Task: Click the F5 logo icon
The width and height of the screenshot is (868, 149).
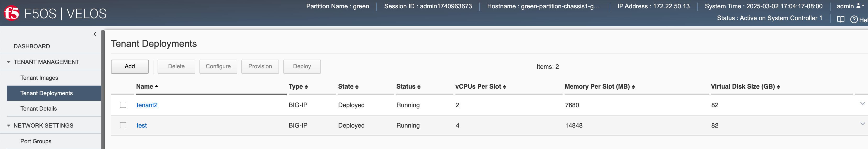Action: tap(12, 13)
